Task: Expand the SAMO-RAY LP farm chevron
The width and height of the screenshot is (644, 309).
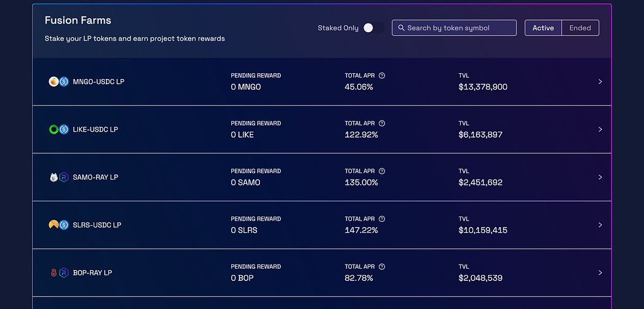Action: coord(600,177)
